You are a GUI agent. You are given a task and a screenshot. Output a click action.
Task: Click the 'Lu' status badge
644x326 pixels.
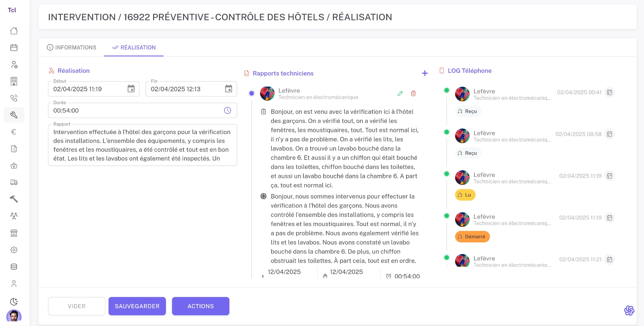pyautogui.click(x=465, y=195)
